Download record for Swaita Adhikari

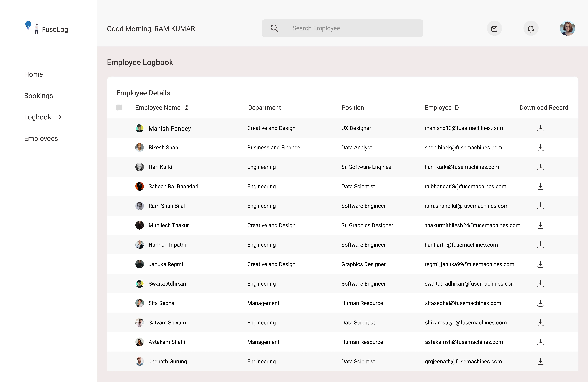coord(540,284)
